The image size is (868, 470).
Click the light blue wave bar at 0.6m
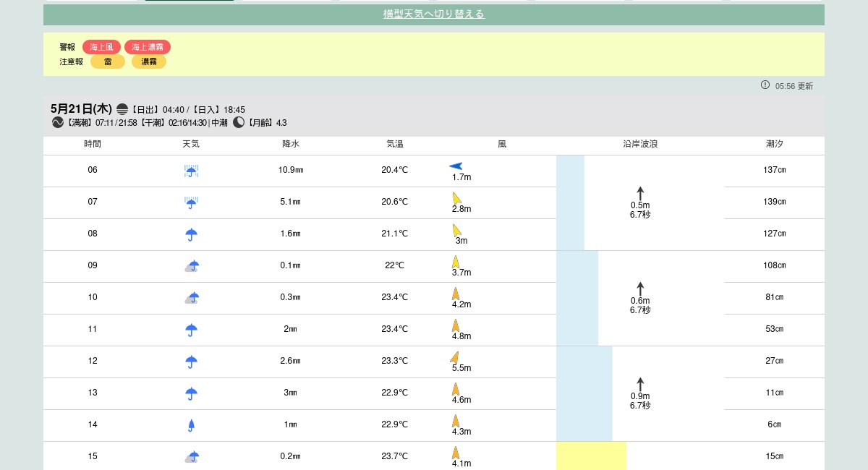tap(577, 298)
